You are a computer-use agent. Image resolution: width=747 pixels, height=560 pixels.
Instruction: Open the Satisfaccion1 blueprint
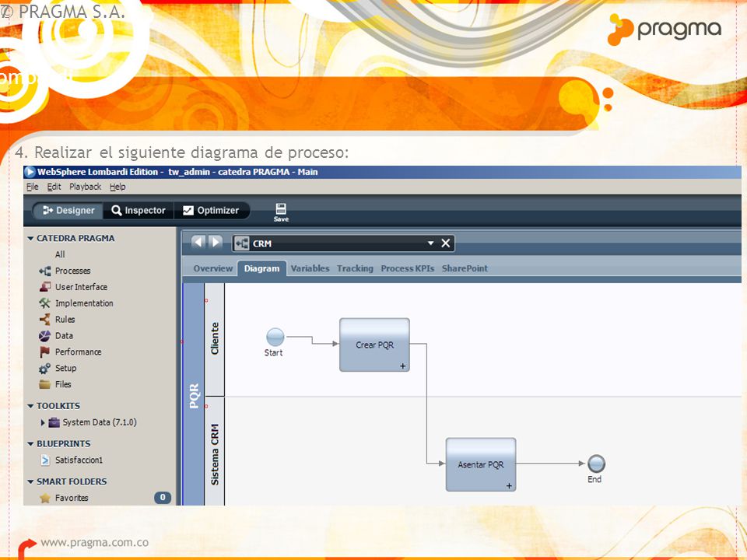point(79,460)
